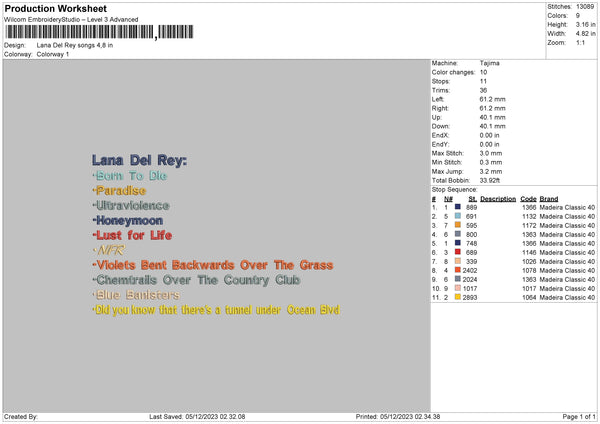The width and height of the screenshot is (600, 424).
Task: Click thread code 1078 in stop row 8
Action: pyautogui.click(x=529, y=271)
